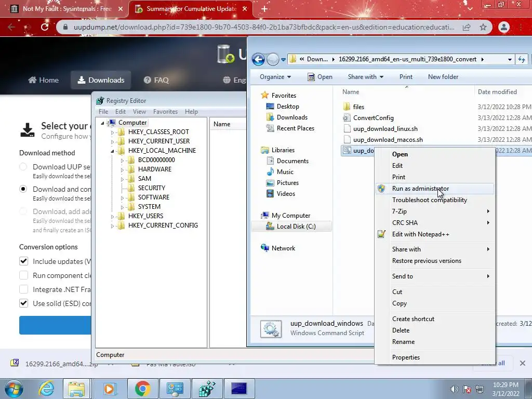Viewport: 532px width, 399px height.
Task: Select the files folder icon
Action: [347, 107]
